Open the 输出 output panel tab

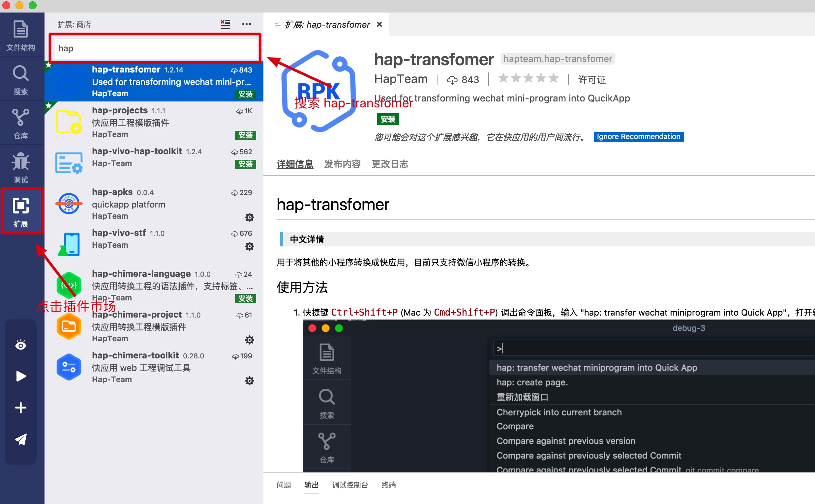tap(311, 485)
